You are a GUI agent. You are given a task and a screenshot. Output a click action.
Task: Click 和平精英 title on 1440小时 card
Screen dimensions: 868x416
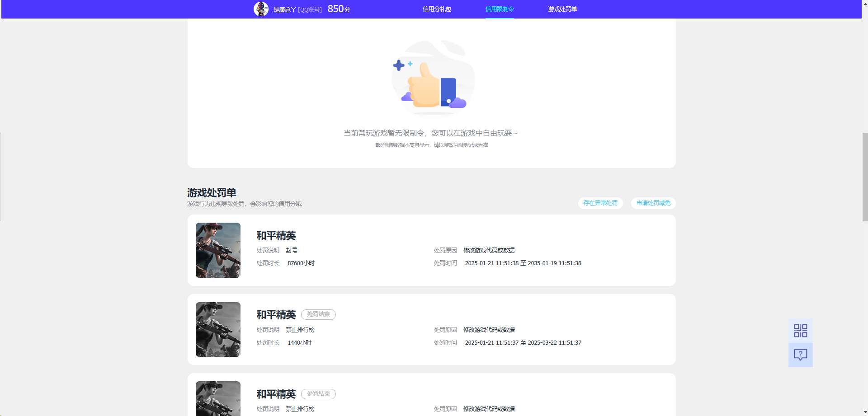click(x=276, y=315)
